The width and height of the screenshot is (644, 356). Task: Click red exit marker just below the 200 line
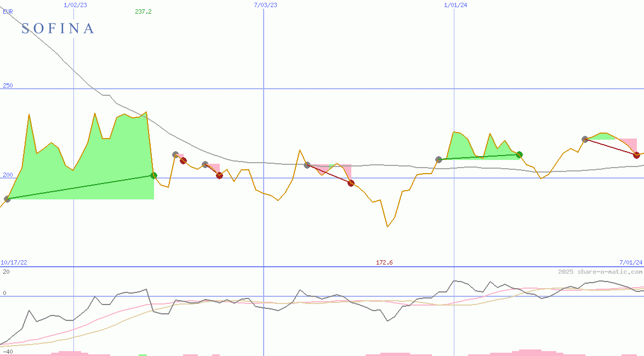(x=219, y=175)
